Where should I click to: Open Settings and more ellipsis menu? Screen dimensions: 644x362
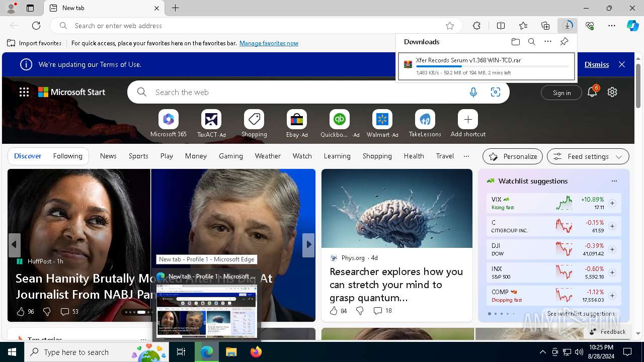tap(612, 26)
